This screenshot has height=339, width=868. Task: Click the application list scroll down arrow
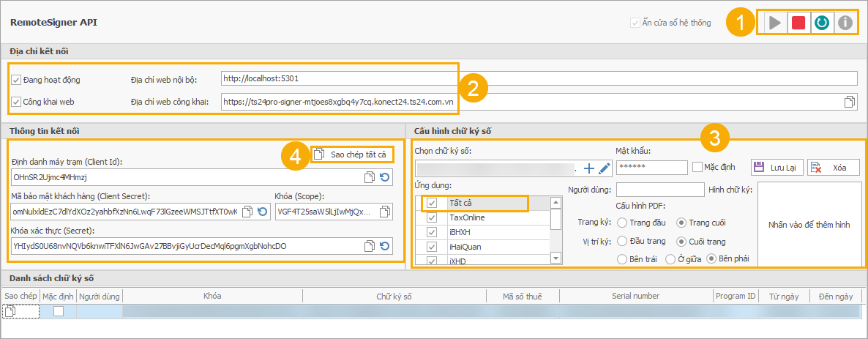click(x=556, y=258)
